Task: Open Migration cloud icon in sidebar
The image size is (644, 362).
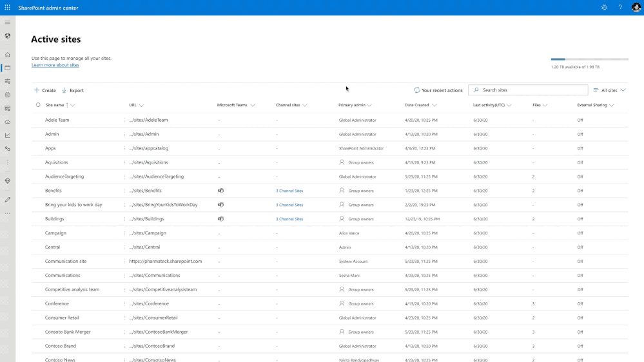Action: click(7, 122)
